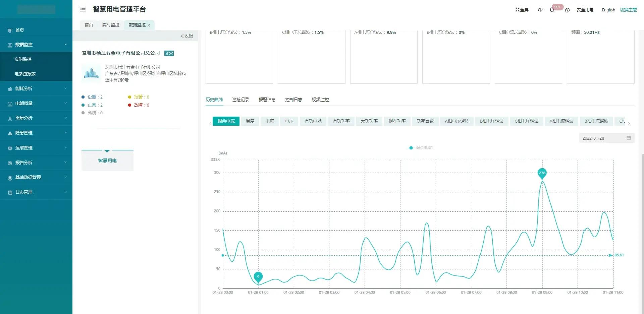Open notifications bell icon
This screenshot has height=314, width=644.
552,10
